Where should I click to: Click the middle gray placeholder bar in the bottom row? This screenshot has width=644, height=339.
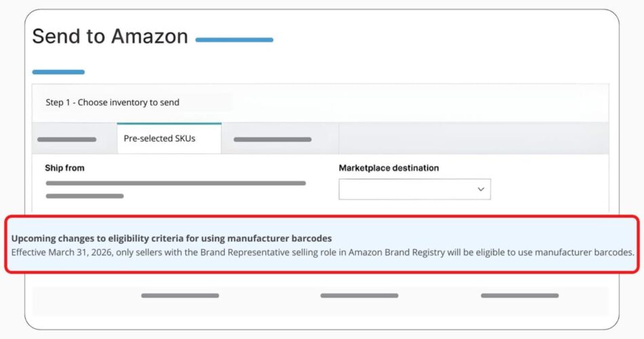click(359, 296)
